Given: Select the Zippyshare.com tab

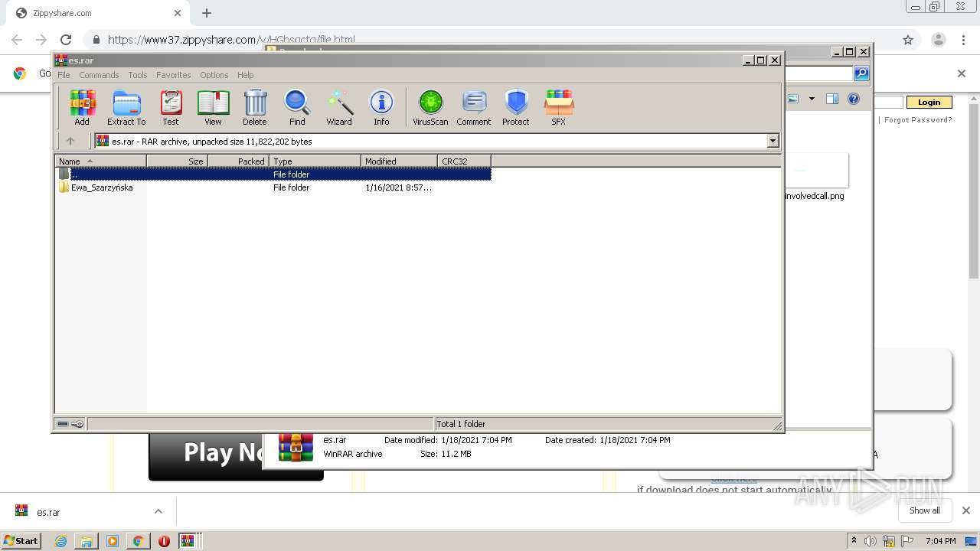Looking at the screenshot, I should coord(98,13).
